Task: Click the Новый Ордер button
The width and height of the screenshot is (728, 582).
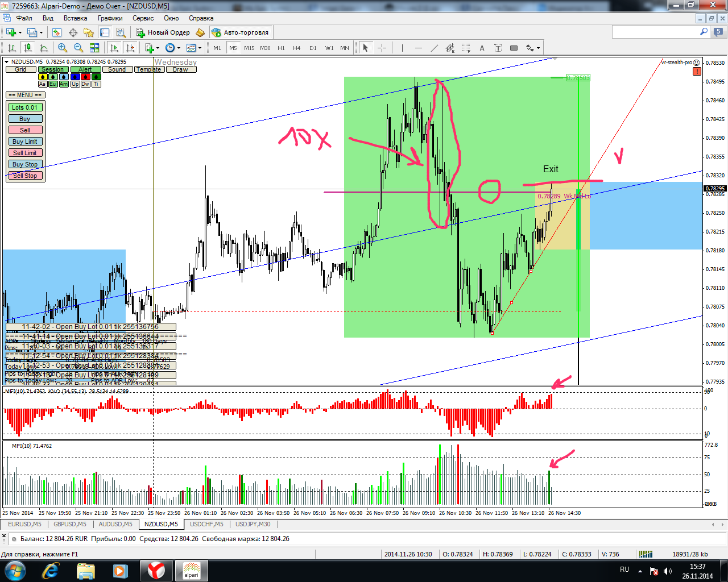Action: click(x=163, y=32)
